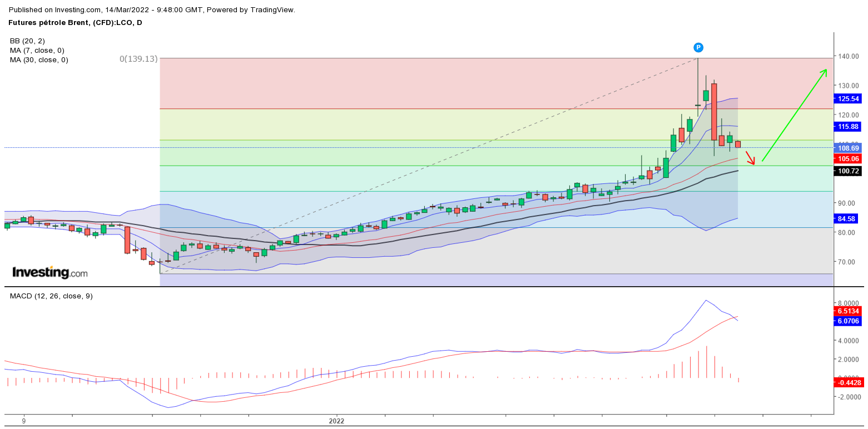
Task: Click the tall red candle near 130
Action: [x=714, y=112]
